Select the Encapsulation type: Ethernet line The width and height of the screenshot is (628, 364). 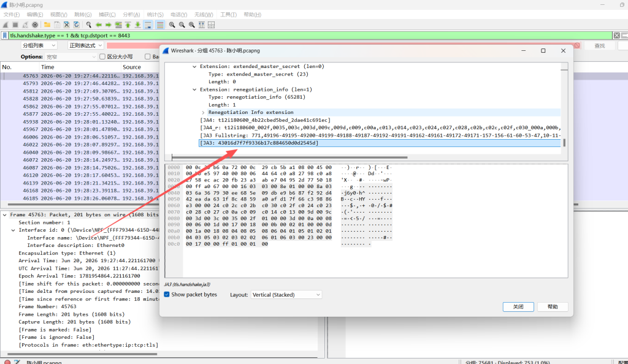click(67, 253)
